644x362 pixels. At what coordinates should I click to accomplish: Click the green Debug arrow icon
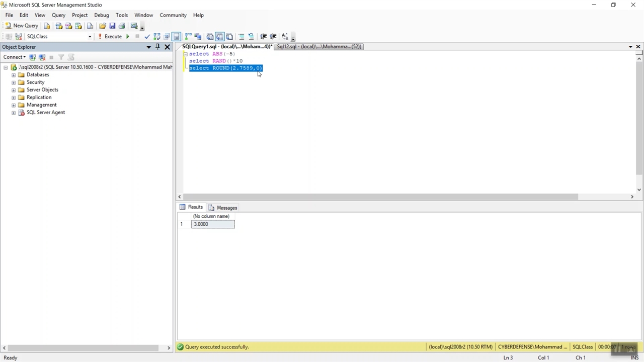click(x=128, y=37)
